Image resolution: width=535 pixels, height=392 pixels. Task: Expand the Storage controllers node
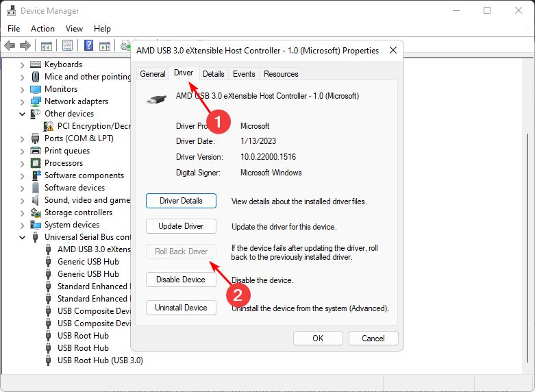pyautogui.click(x=22, y=213)
